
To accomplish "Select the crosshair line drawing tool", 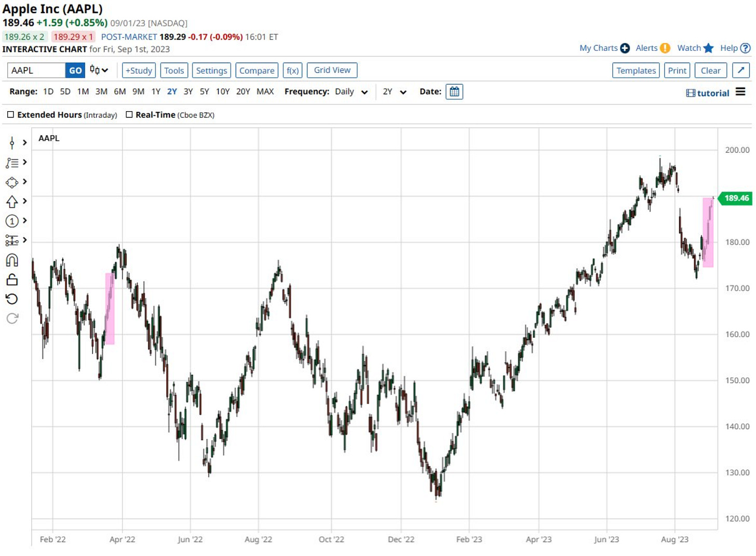I will pos(12,143).
